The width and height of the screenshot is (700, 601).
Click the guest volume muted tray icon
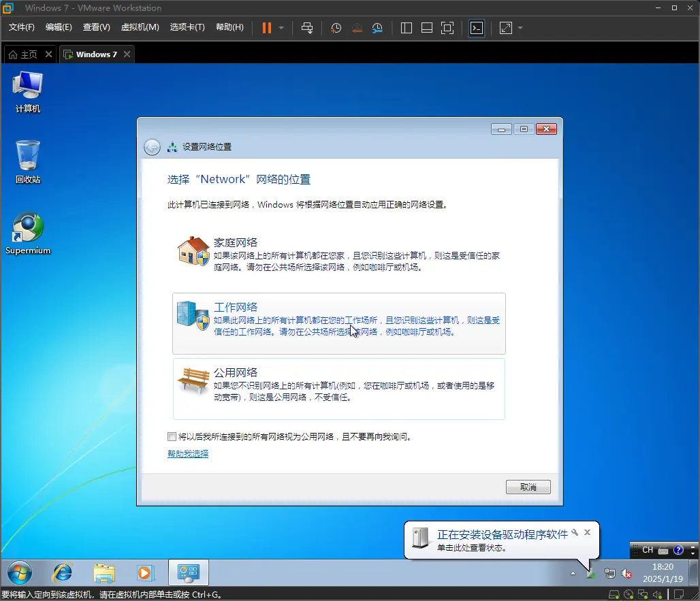coord(626,573)
